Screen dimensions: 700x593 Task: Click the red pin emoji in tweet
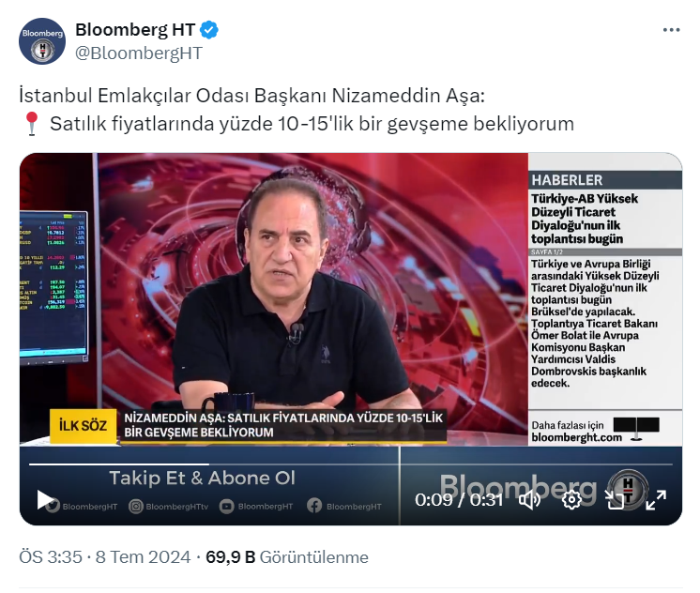pyautogui.click(x=32, y=124)
